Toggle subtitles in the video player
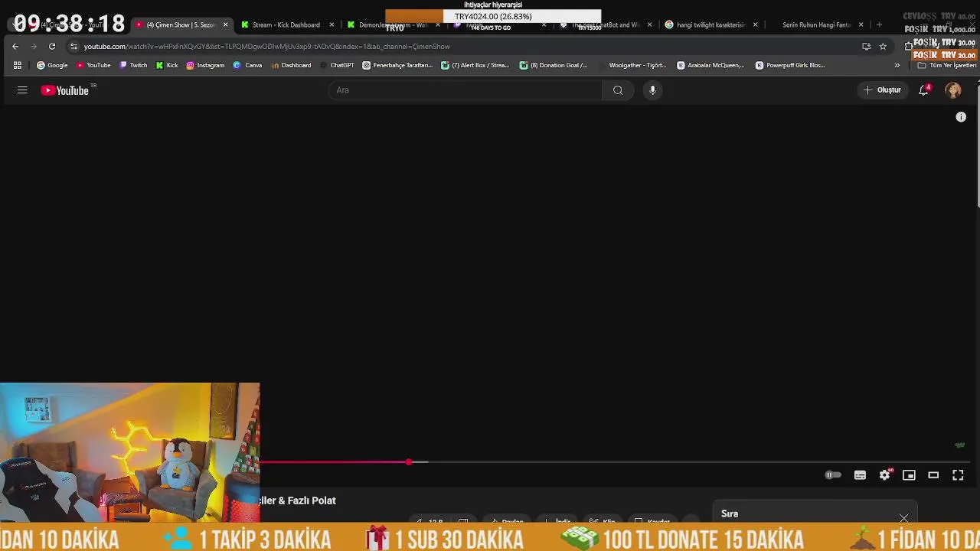980x551 pixels. tap(860, 475)
